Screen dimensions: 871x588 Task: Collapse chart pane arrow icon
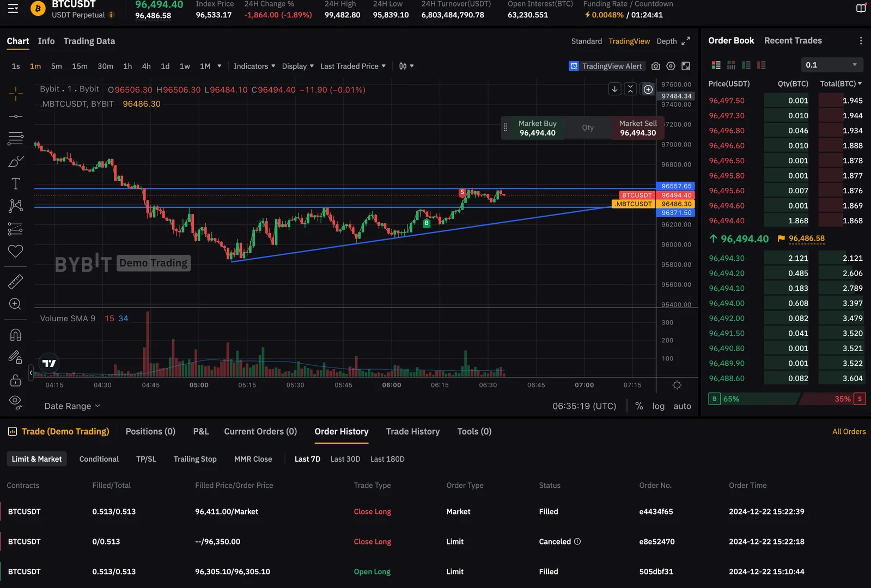[615, 89]
